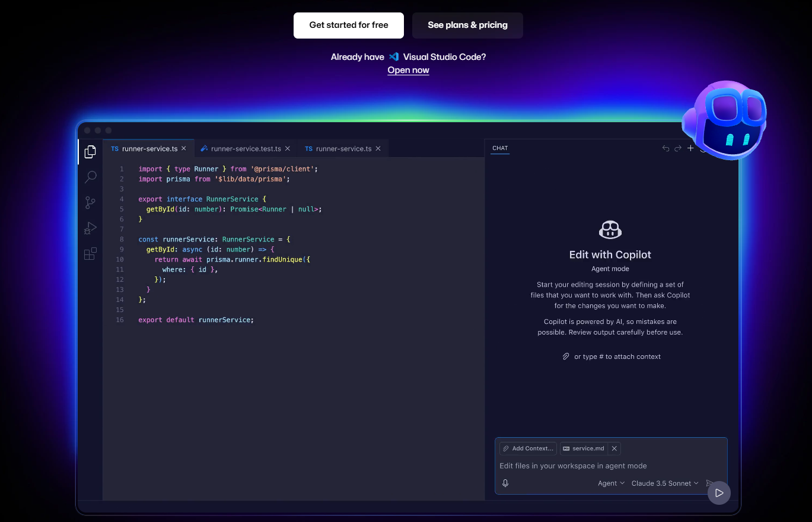
Task: Switch to the runner-service.test.ts tab
Action: (x=246, y=148)
